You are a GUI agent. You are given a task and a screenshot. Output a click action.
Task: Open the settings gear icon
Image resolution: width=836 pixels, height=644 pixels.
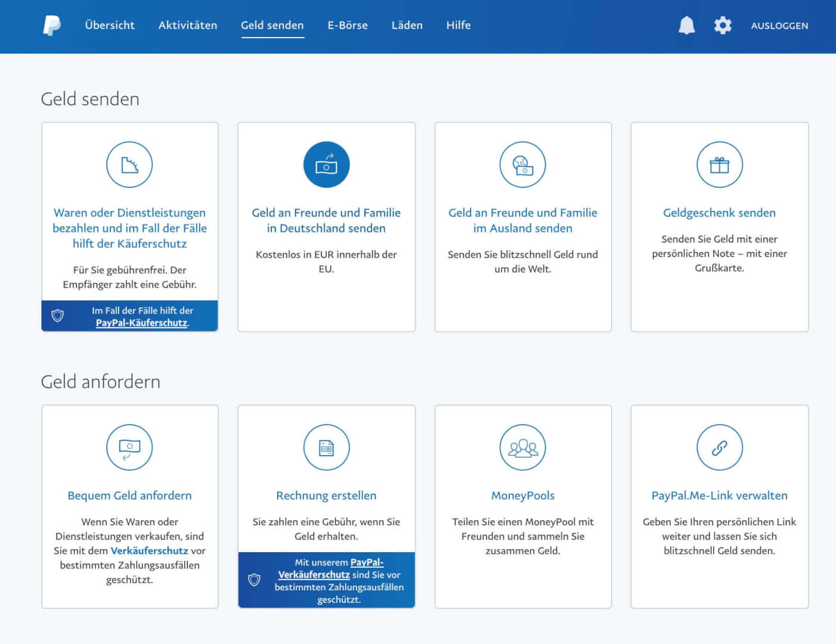click(723, 25)
